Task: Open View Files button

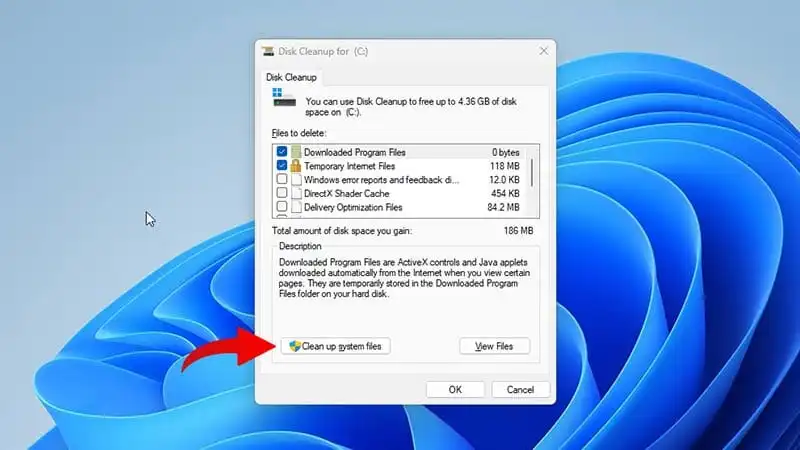Action: point(494,346)
